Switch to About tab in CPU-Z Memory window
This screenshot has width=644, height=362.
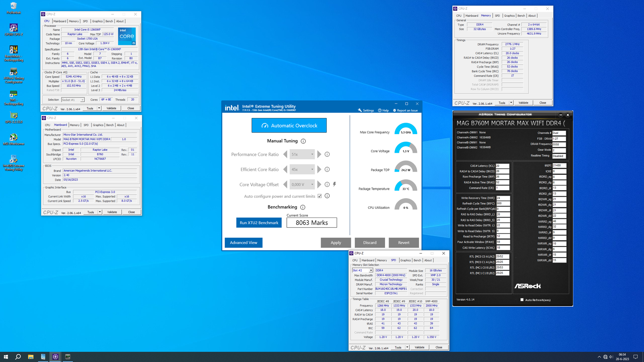532,16
